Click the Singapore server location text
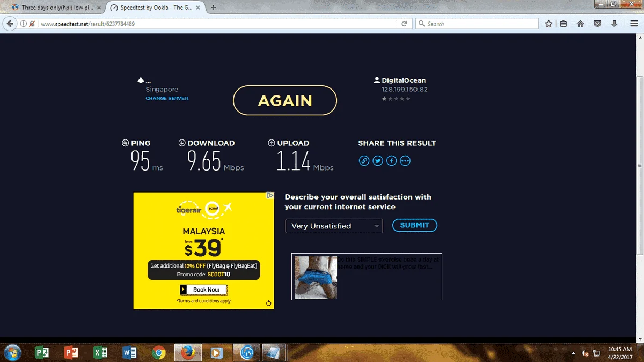Viewport: 644px width, 362px height. pyautogui.click(x=162, y=90)
